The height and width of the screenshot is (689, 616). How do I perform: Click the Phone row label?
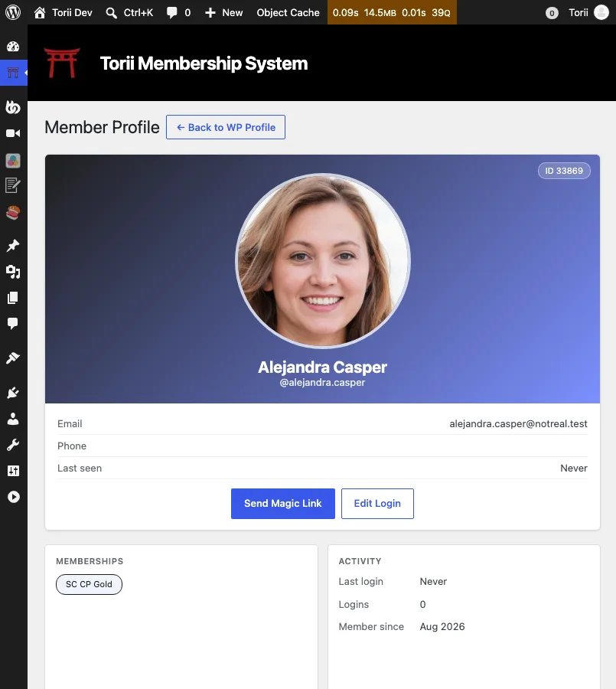tap(72, 446)
